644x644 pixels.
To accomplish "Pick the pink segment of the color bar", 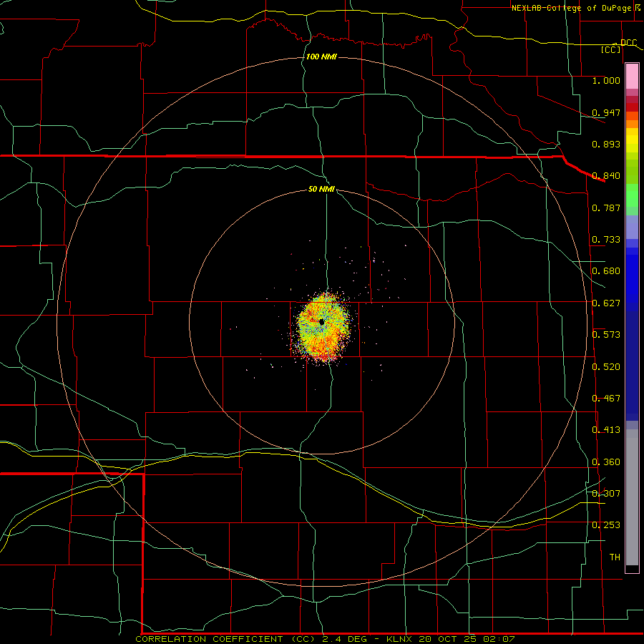I will click(632, 77).
